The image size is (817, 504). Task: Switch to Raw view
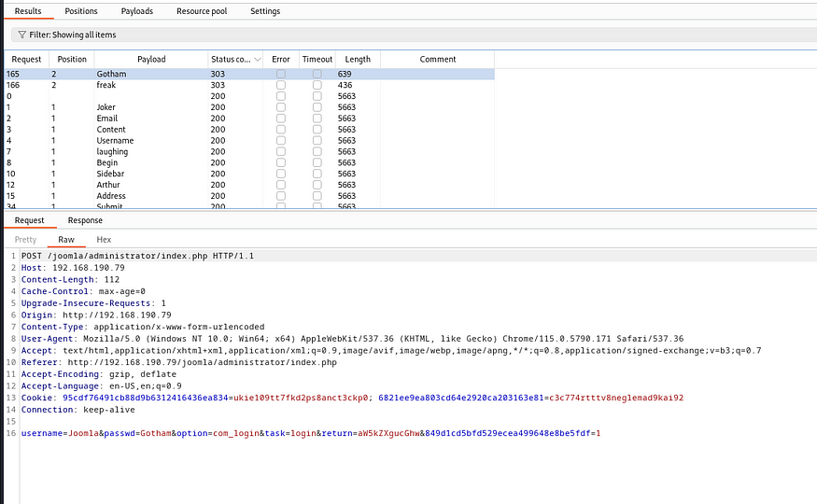(x=66, y=240)
